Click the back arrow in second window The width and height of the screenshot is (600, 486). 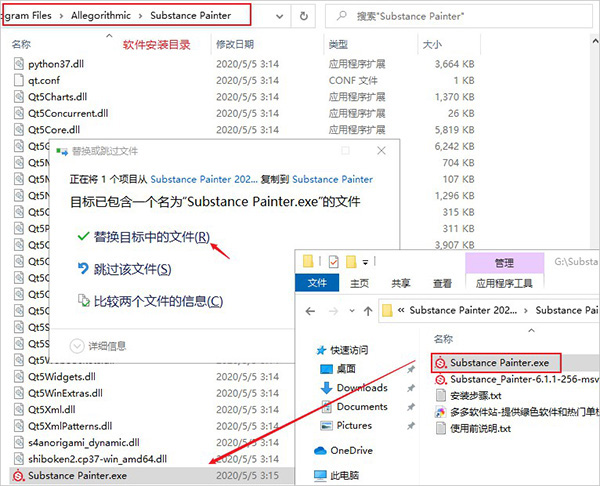[x=310, y=311]
